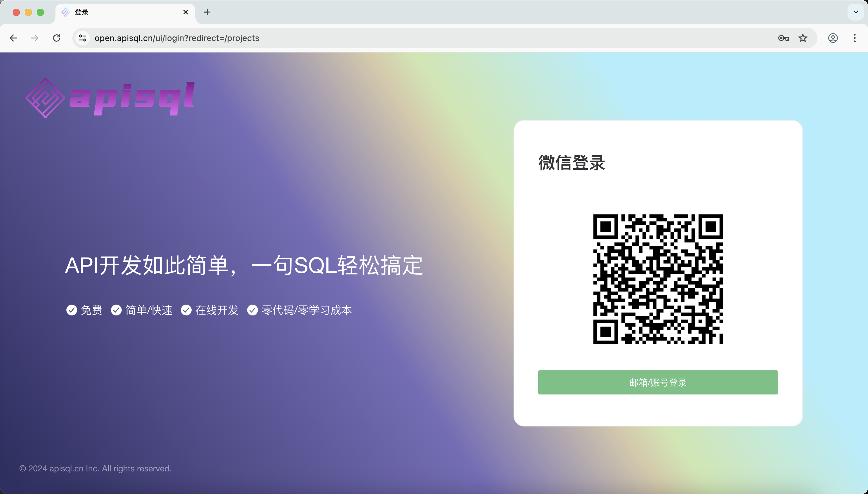
Task: Click the 在线开发 checkmark badge
Action: click(187, 310)
